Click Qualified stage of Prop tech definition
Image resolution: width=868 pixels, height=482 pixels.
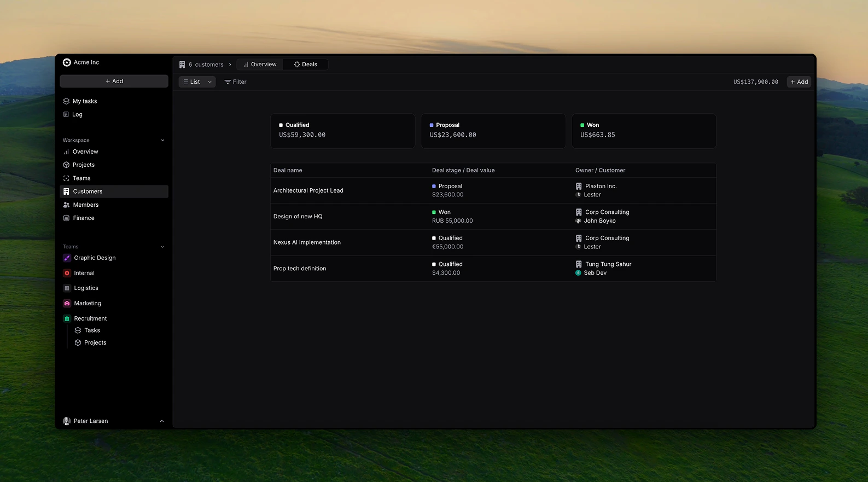tap(447, 264)
